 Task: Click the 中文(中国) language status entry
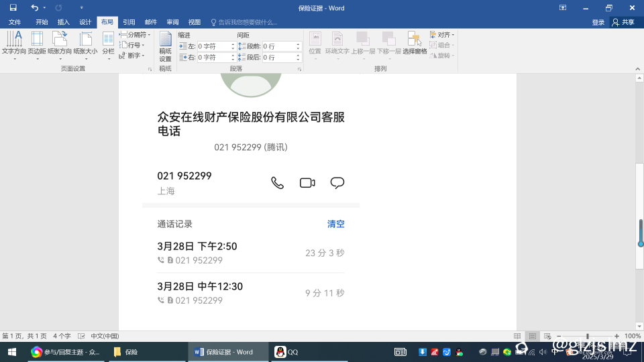(105, 336)
